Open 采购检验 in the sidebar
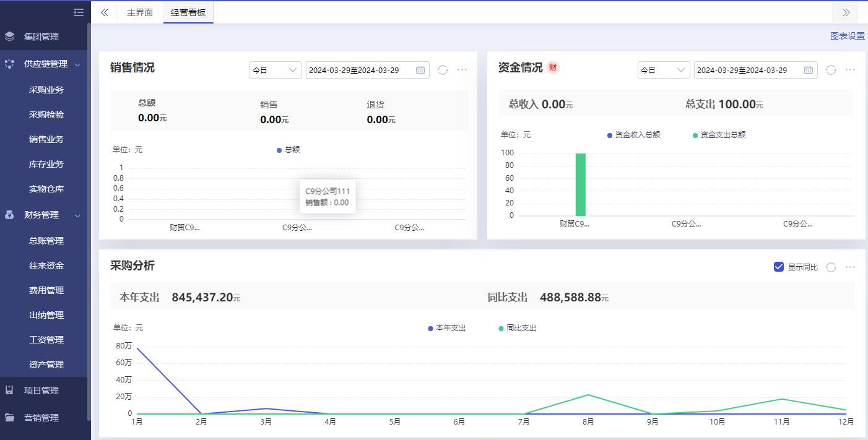This screenshot has width=868, height=440. pyautogui.click(x=46, y=114)
